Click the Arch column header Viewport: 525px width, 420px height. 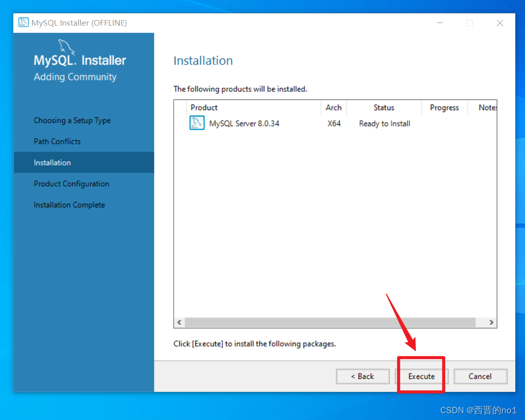tap(334, 108)
